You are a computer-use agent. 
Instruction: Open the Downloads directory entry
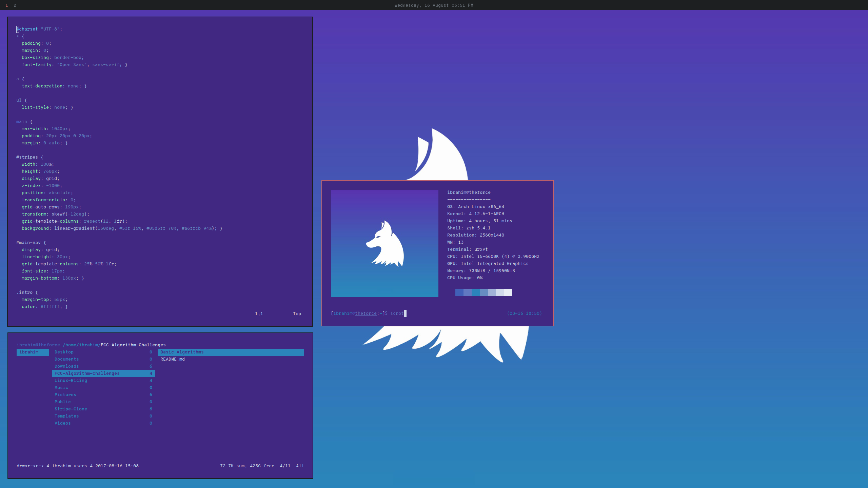click(66, 366)
